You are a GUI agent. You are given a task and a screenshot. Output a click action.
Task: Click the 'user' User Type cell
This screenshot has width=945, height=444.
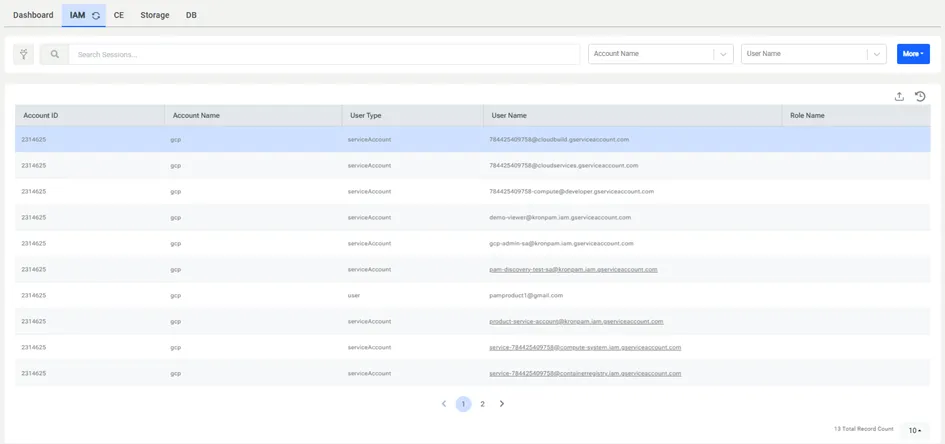354,295
